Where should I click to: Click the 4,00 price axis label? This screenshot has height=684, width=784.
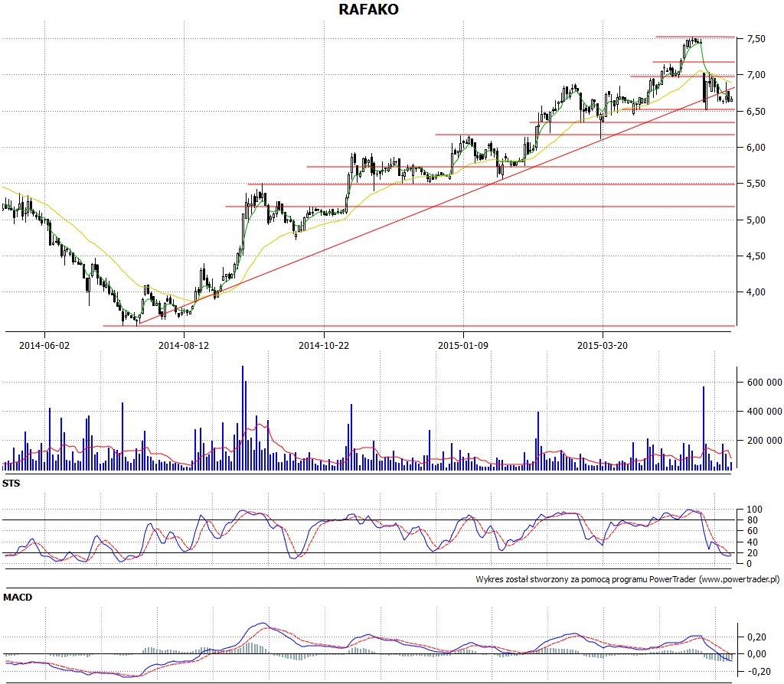(756, 292)
